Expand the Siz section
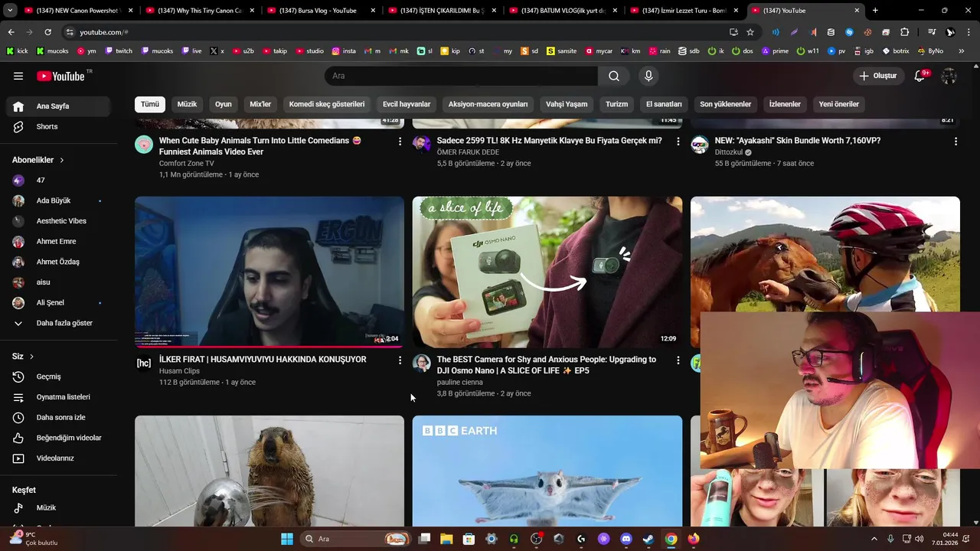This screenshot has width=980, height=551. [x=23, y=357]
